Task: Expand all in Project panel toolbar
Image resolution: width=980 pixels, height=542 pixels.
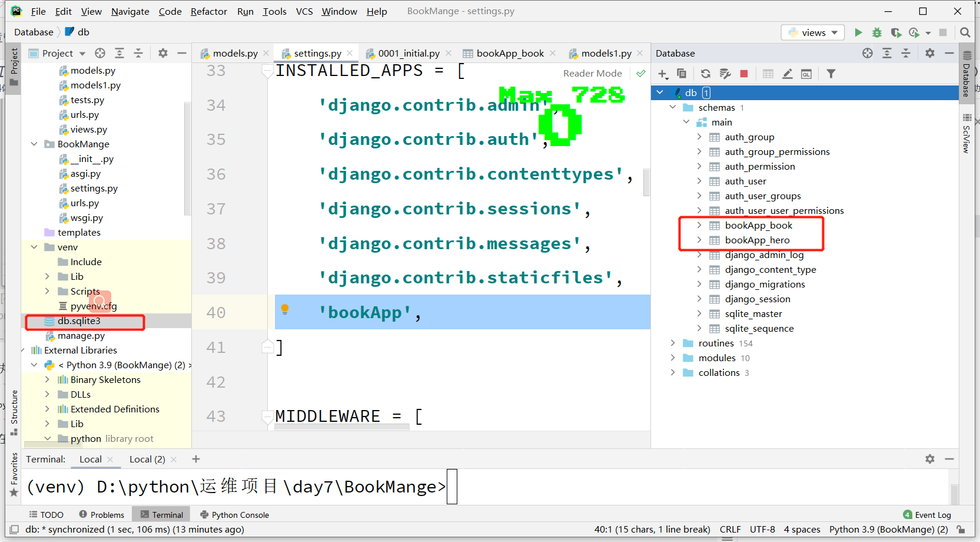Action: (x=119, y=53)
